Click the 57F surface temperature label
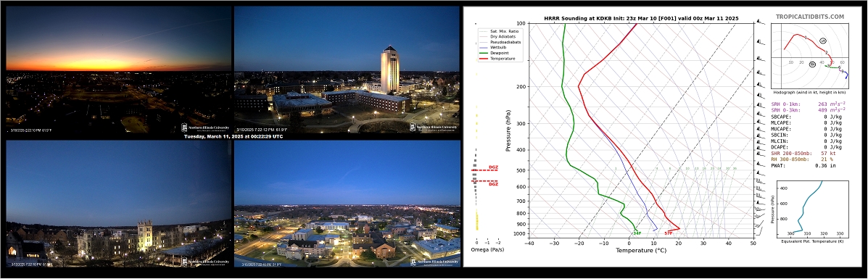The width and height of the screenshot is (868, 279). pos(668,233)
